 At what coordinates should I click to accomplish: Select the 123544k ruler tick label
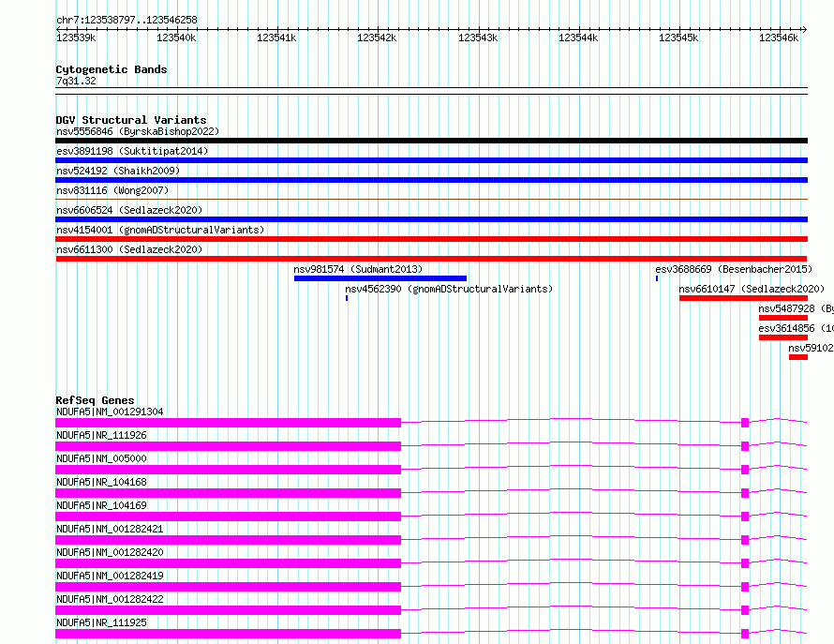[x=577, y=37]
